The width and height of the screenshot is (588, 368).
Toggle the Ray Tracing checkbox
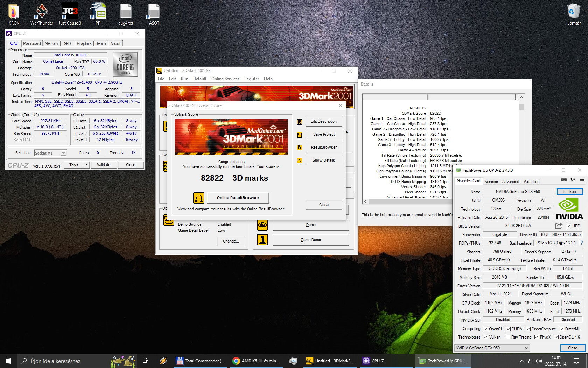[x=508, y=337]
